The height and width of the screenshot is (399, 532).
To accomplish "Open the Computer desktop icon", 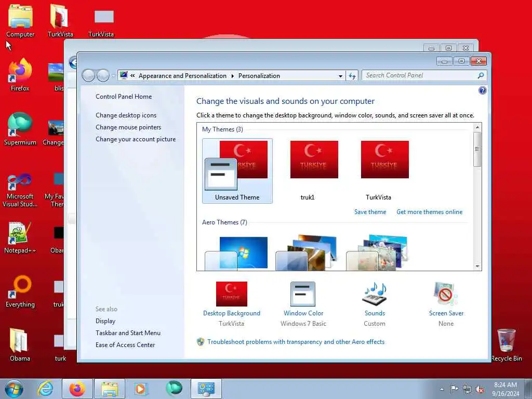I will [20, 21].
